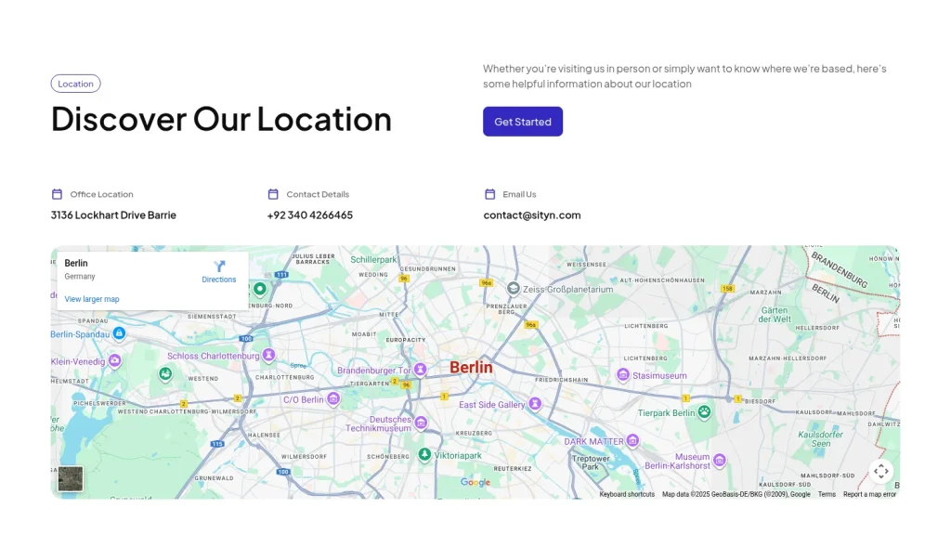Open the Tierpark Berlin marker
This screenshot has width=951, height=560.
click(x=703, y=411)
